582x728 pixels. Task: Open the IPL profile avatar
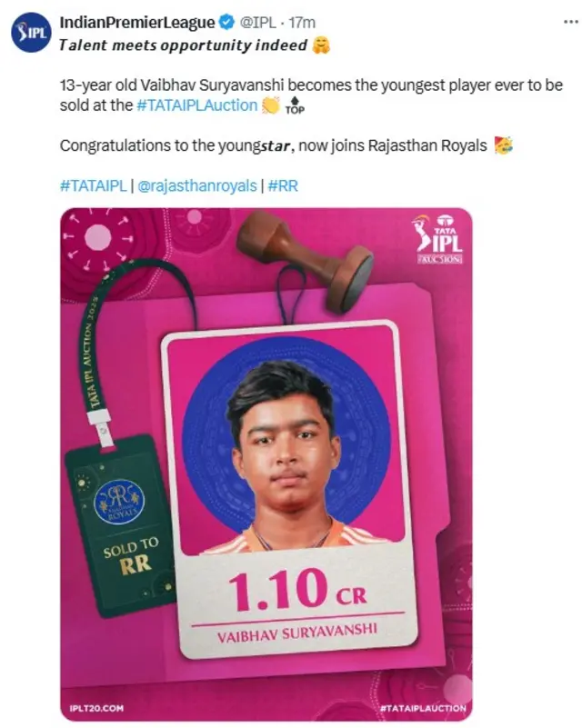pyautogui.click(x=31, y=32)
